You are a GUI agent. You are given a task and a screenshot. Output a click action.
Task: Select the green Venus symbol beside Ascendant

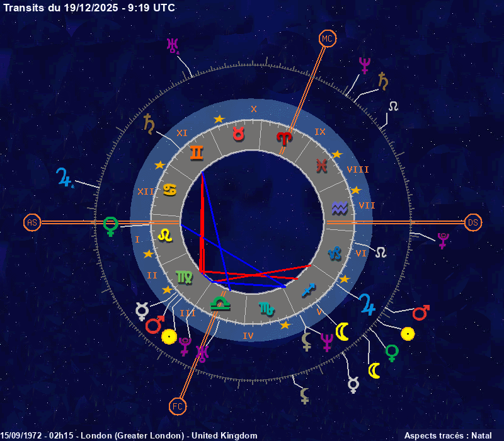click(x=110, y=225)
